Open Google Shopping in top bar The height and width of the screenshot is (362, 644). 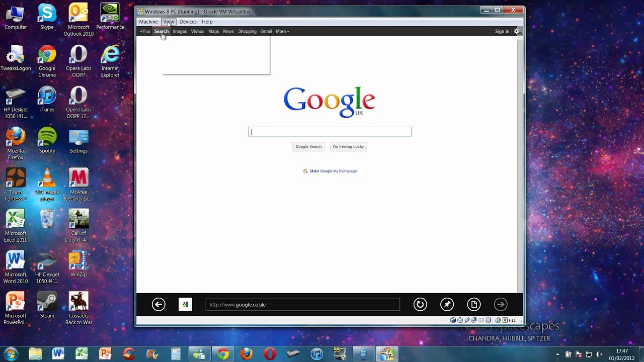(x=247, y=31)
